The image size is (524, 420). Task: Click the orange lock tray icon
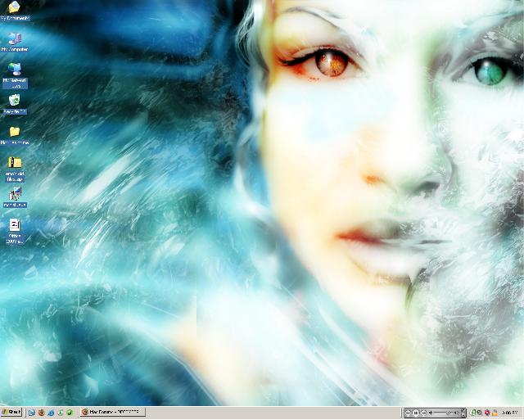(x=495, y=413)
